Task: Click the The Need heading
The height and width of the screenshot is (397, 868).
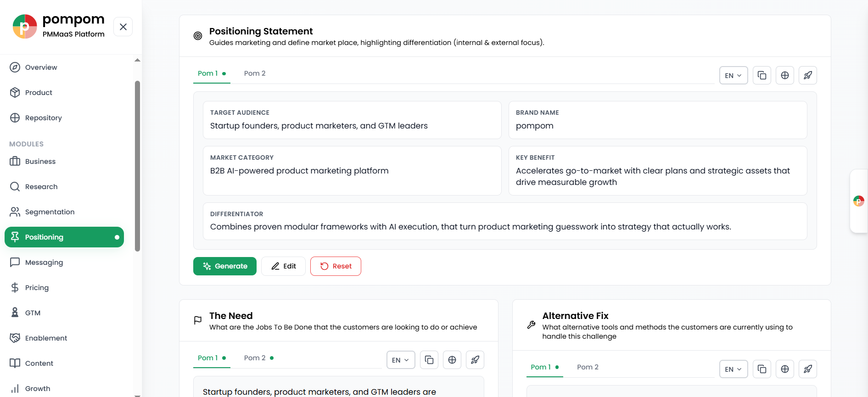Action: click(x=231, y=316)
